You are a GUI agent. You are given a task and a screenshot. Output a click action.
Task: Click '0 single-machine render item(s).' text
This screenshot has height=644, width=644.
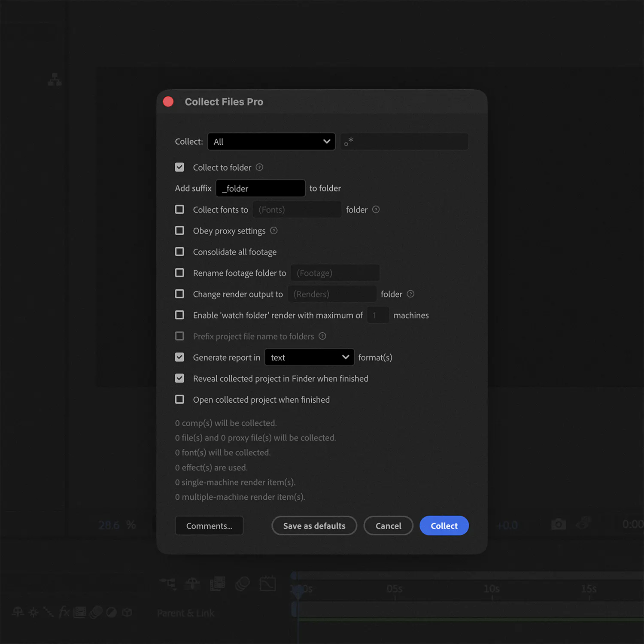tap(235, 482)
